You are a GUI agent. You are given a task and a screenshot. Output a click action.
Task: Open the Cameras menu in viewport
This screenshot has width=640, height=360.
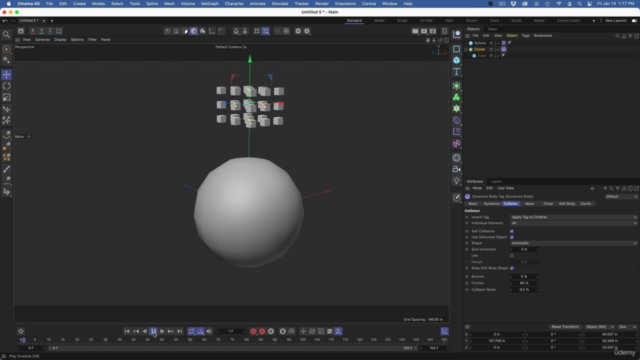click(42, 40)
